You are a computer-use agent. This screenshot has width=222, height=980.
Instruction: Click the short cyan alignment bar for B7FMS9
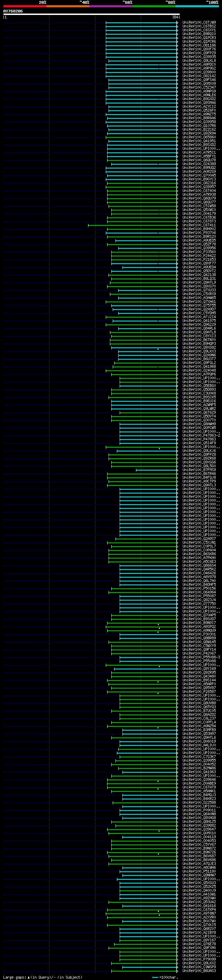tap(157, 470)
